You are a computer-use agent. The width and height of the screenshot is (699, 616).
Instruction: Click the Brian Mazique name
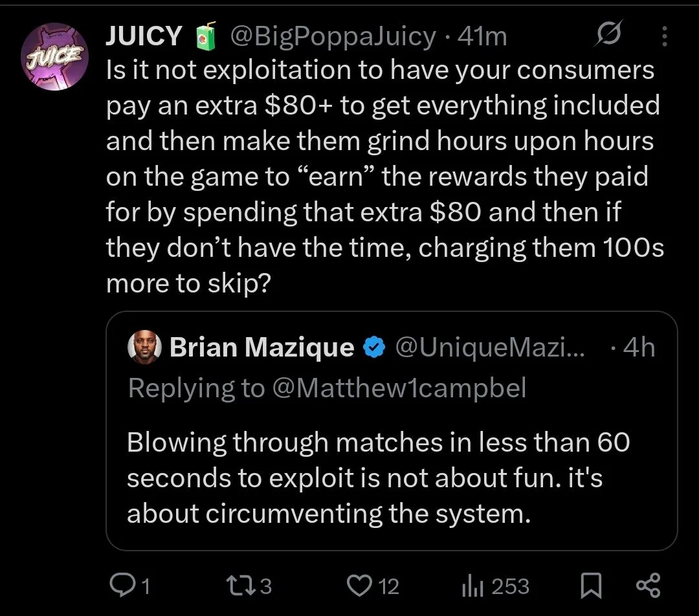coord(261,347)
